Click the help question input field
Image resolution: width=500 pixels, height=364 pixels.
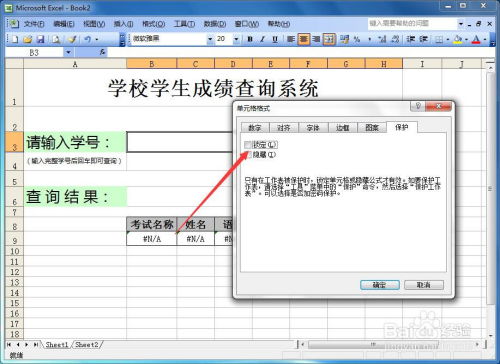tap(412, 24)
